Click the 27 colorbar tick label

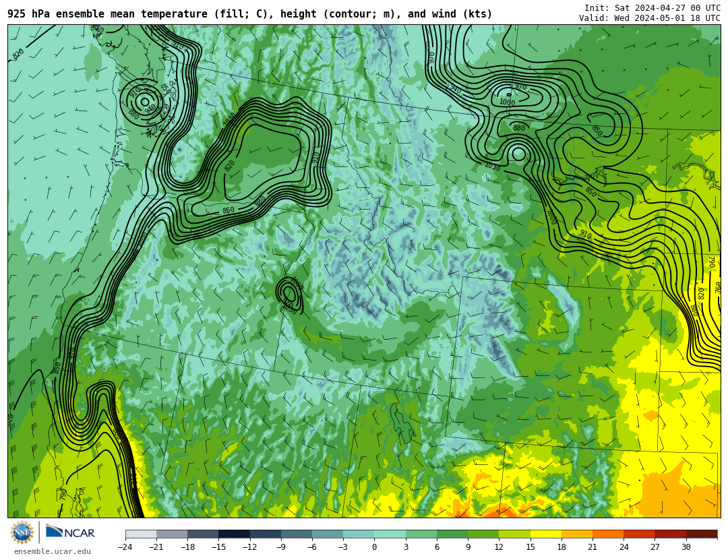coord(655,547)
